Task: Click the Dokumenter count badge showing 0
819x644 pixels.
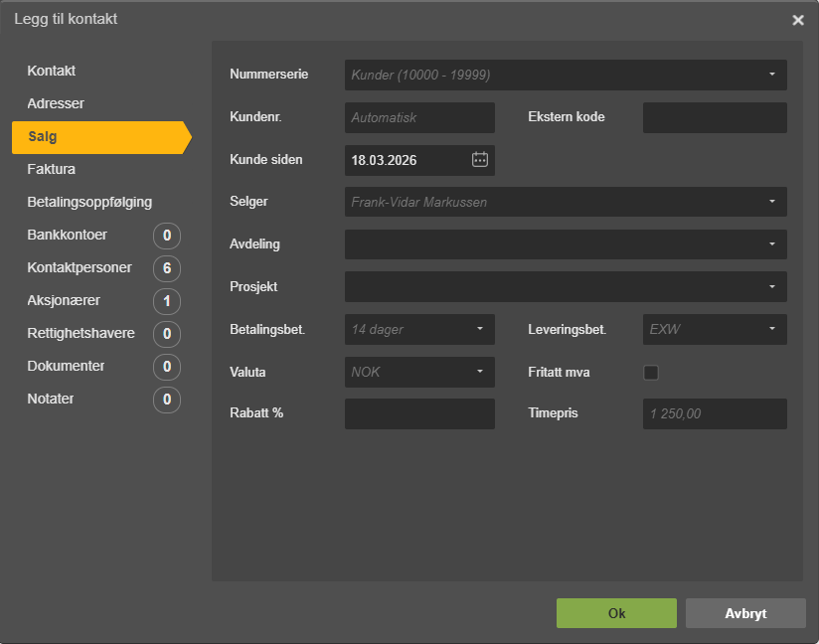Action: [x=167, y=367]
